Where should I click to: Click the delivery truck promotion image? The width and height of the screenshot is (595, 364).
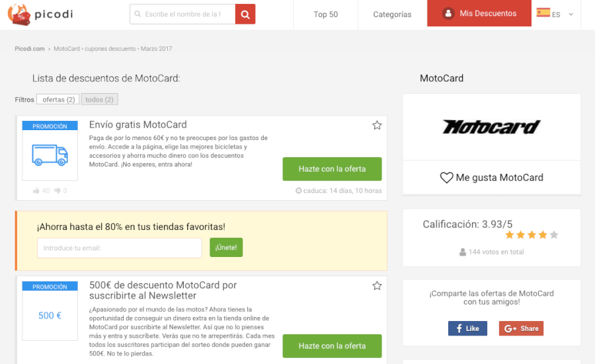tap(50, 155)
